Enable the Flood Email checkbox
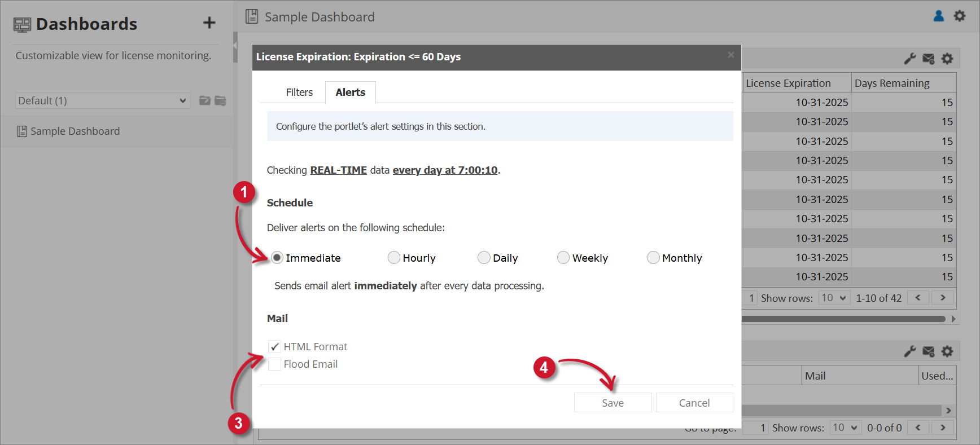Viewport: 980px width, 445px height. click(274, 364)
